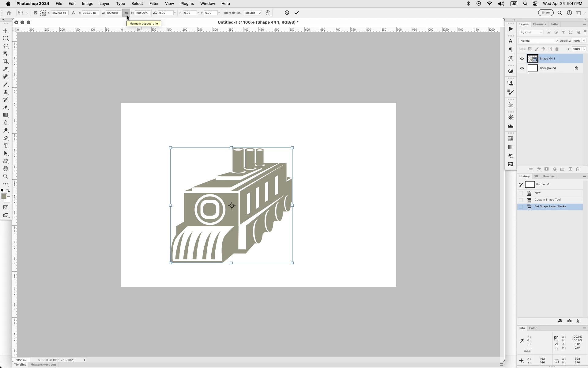Open the Interpolation Bicubic dropdown
This screenshot has height=368, width=588.
click(x=253, y=13)
